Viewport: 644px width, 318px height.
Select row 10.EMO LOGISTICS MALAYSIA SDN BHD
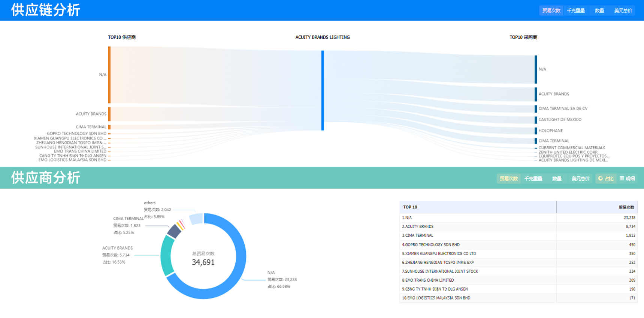point(518,298)
